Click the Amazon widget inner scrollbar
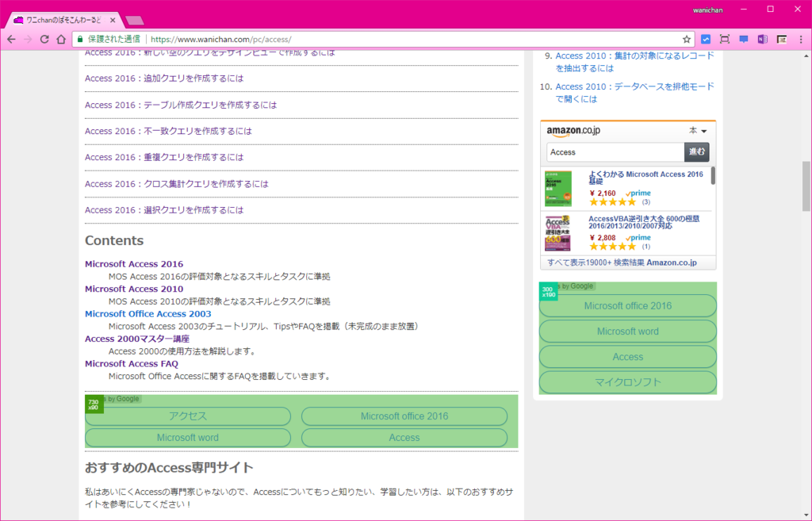812x521 pixels. click(713, 175)
